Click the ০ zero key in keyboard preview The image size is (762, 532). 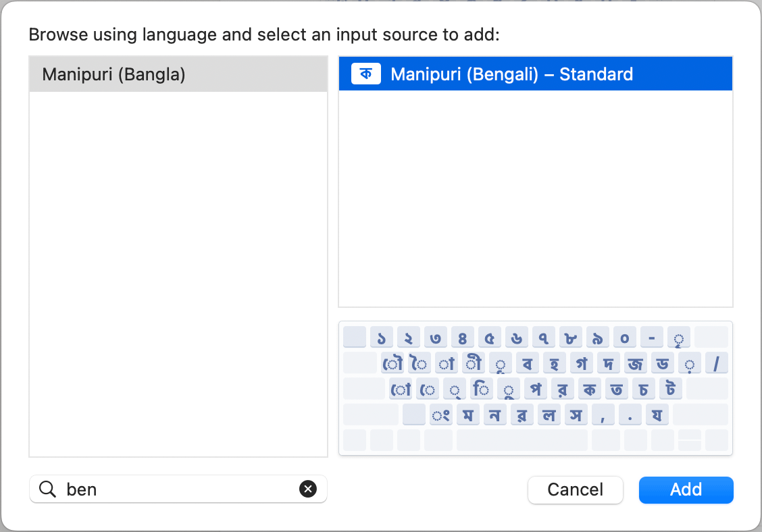[x=624, y=337]
